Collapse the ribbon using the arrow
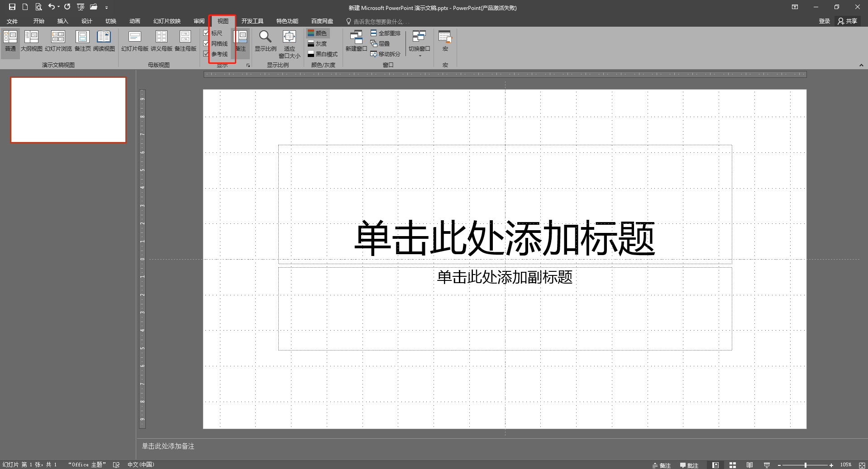The width and height of the screenshot is (868, 469). tap(861, 65)
